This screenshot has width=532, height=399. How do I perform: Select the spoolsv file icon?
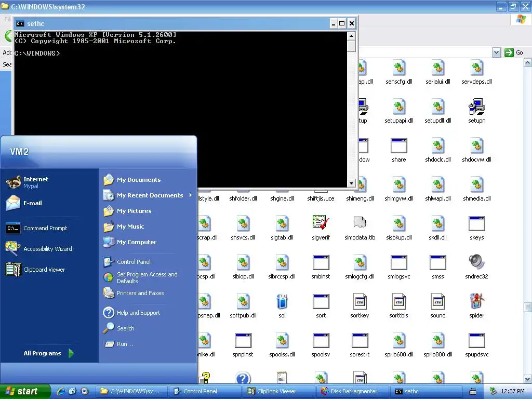click(321, 341)
